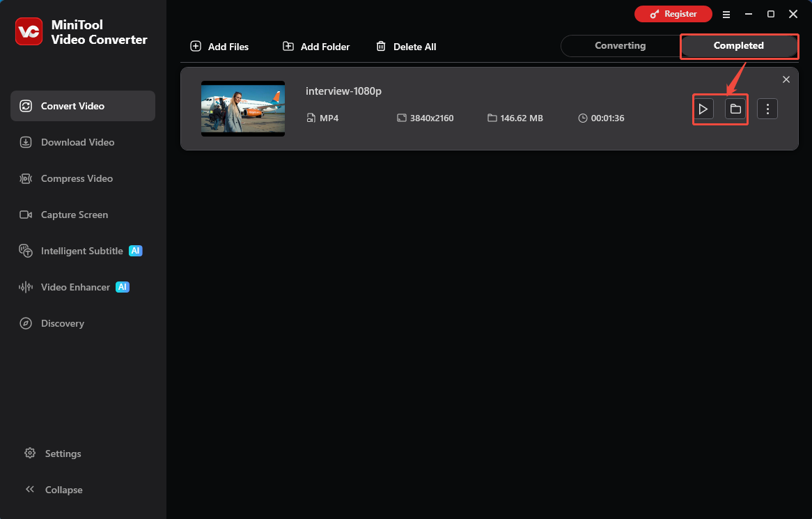Collapse the left sidebar
The width and height of the screenshot is (812, 519).
54,490
